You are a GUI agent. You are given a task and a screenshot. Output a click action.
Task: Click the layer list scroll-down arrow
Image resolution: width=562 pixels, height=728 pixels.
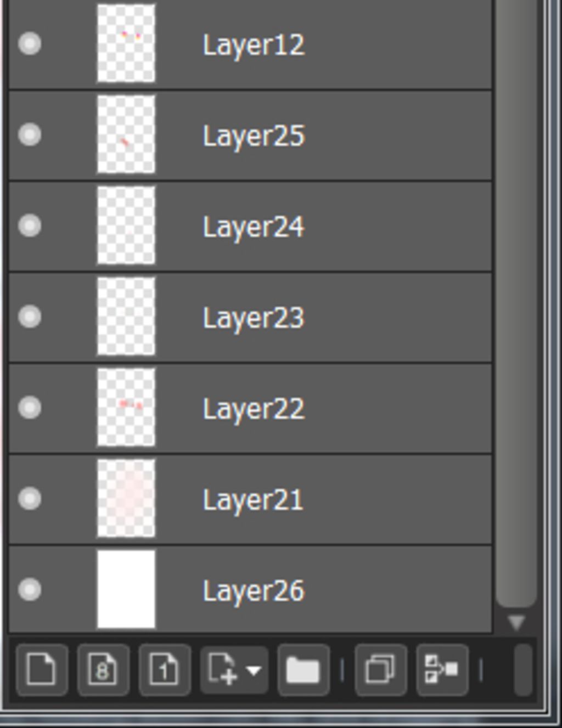pyautogui.click(x=516, y=622)
